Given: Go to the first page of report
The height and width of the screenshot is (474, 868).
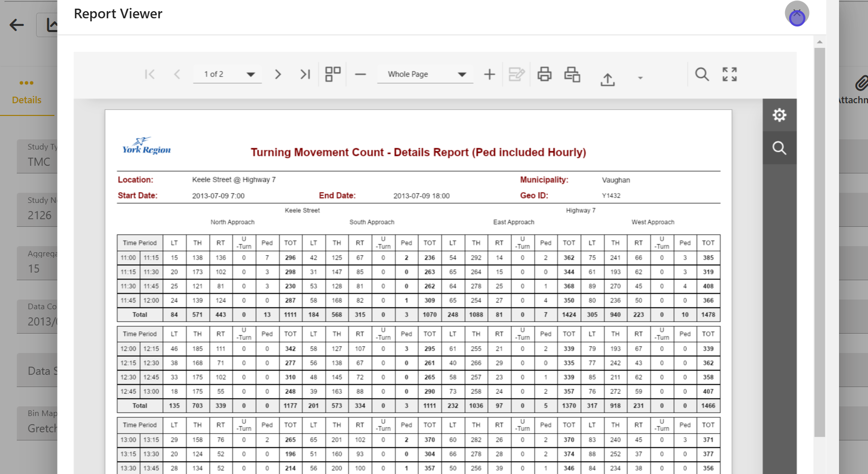Looking at the screenshot, I should click(149, 74).
